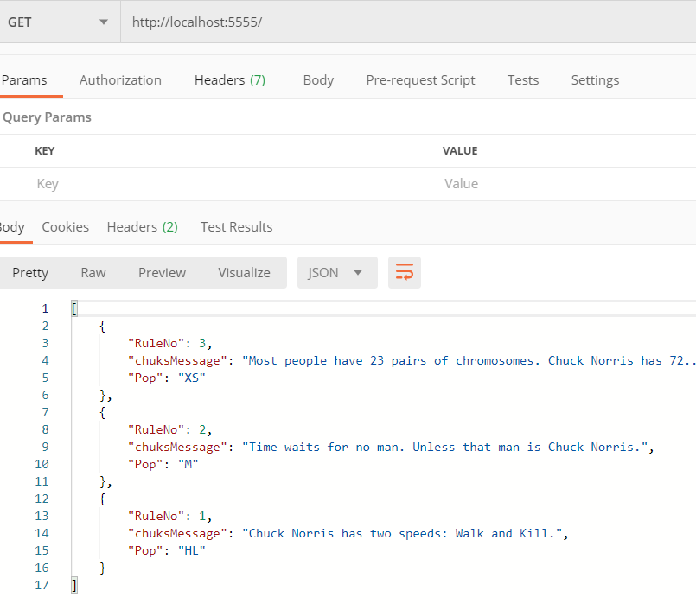This screenshot has width=696, height=616.
Task: Toggle the line wrap icon in response
Action: pos(404,273)
